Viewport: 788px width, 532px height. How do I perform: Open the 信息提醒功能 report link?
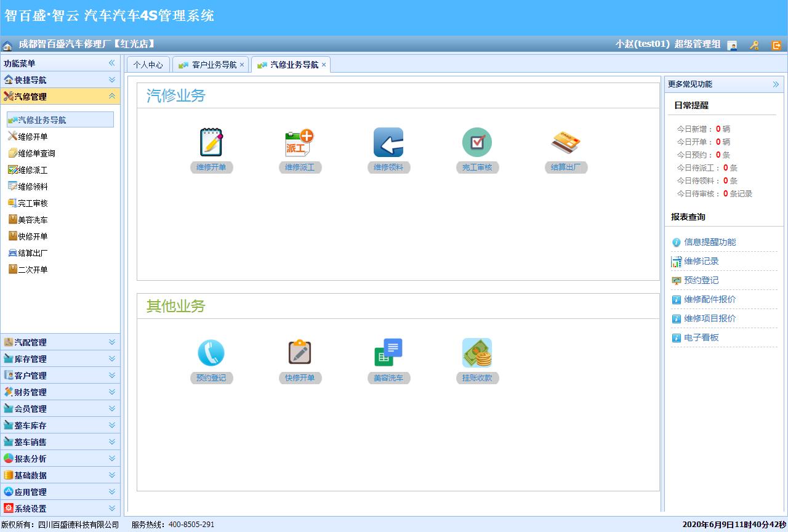(710, 242)
